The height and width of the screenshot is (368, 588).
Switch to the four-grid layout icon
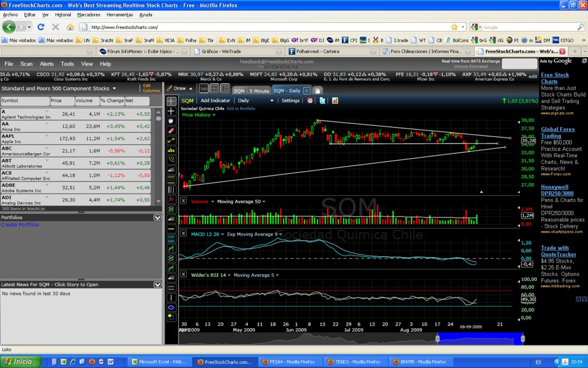(x=215, y=89)
